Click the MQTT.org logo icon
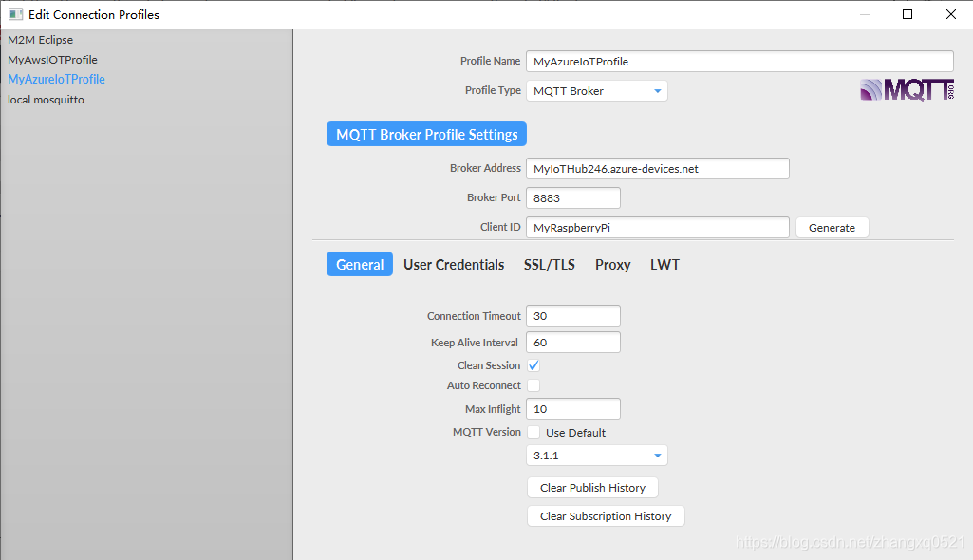This screenshot has width=973, height=560. coord(907,90)
